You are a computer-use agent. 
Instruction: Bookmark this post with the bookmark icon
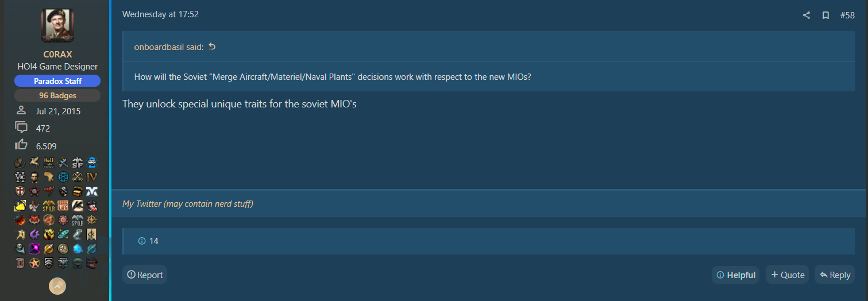[x=825, y=16]
